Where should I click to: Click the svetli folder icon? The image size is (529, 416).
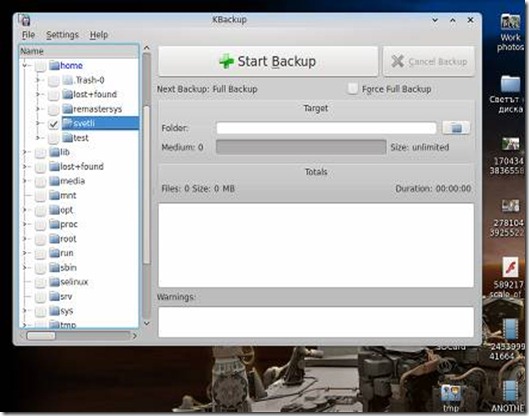pos(68,123)
